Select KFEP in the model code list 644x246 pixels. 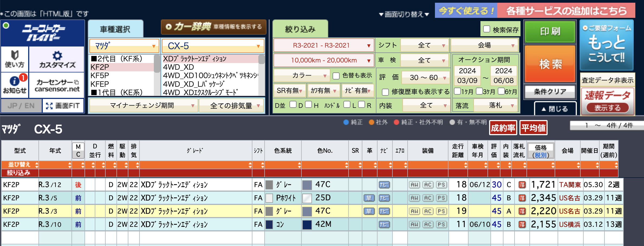[x=122, y=84]
